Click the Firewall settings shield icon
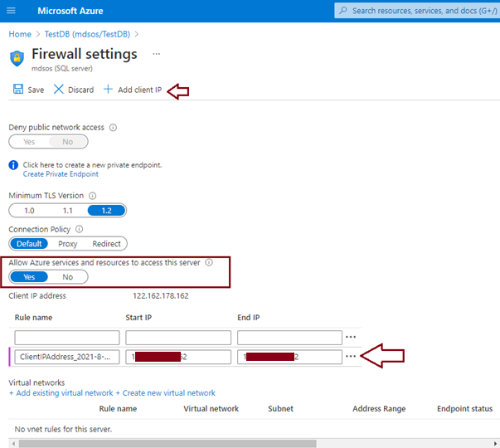 point(17,58)
